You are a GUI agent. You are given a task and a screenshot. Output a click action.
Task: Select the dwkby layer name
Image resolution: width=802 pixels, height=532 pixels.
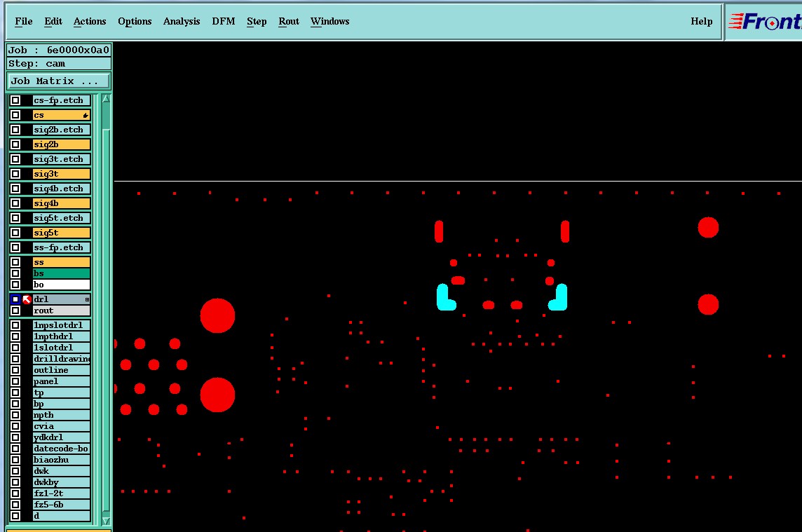point(62,482)
